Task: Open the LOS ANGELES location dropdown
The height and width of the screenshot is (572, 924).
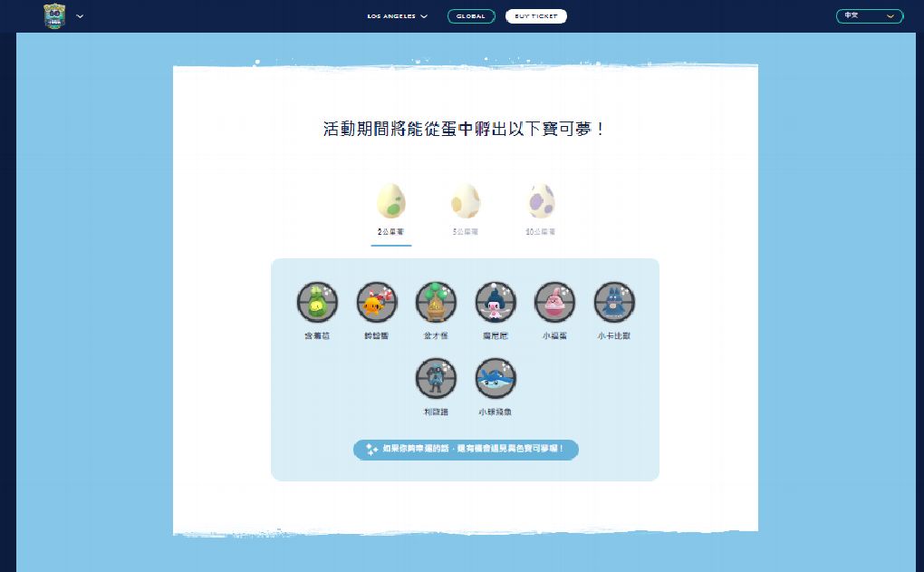Action: point(397,16)
